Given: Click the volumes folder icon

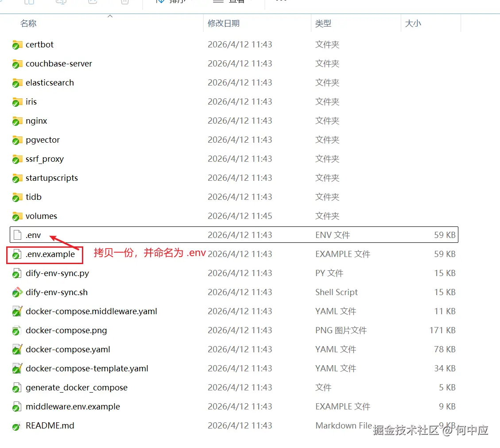Looking at the screenshot, I should [x=17, y=216].
